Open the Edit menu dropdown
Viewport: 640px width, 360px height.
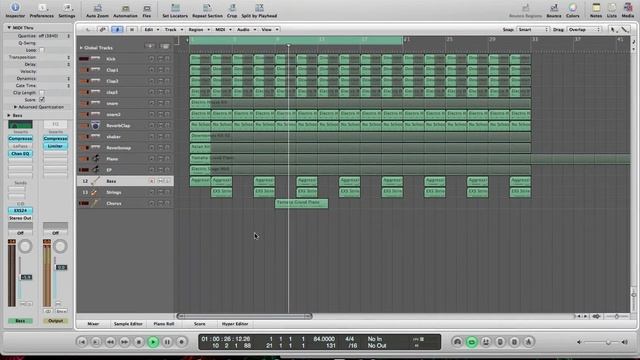tap(151, 29)
